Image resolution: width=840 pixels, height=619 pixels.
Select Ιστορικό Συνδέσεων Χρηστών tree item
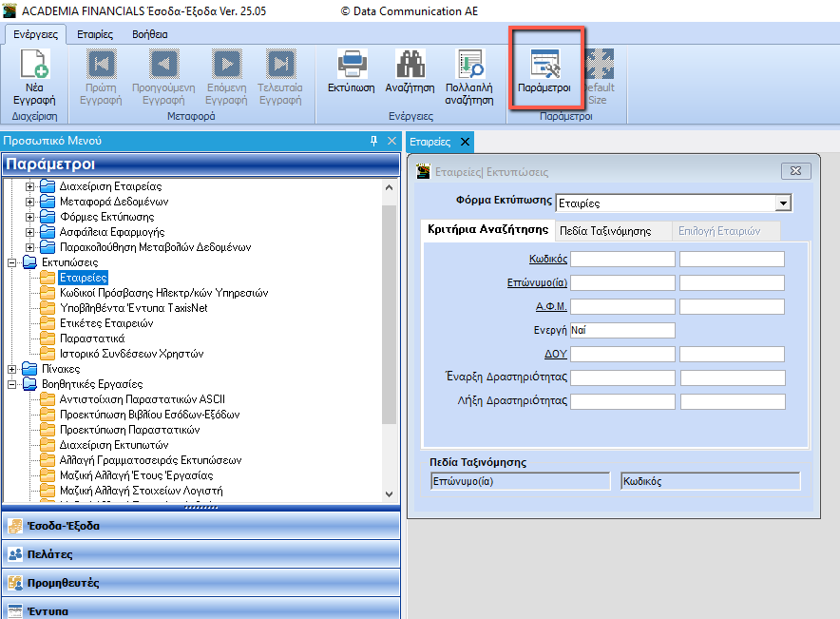(131, 354)
